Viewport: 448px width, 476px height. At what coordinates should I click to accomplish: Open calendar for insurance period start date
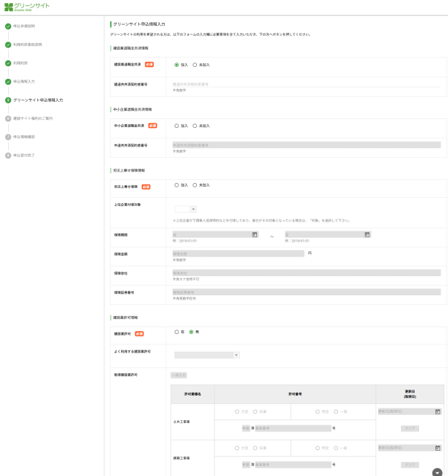254,234
